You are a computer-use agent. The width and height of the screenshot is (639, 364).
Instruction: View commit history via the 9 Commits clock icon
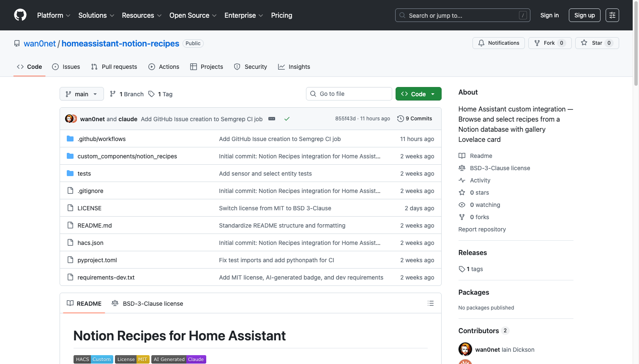point(400,119)
